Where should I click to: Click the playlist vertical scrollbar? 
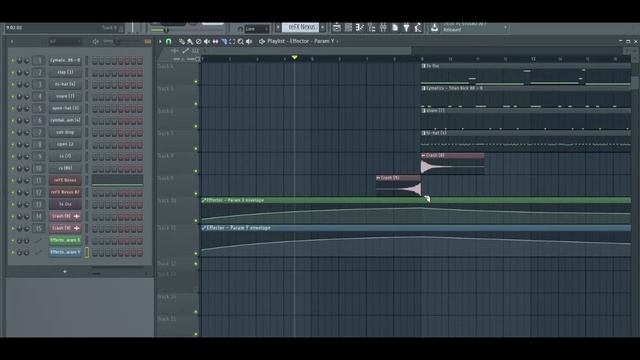[x=635, y=82]
